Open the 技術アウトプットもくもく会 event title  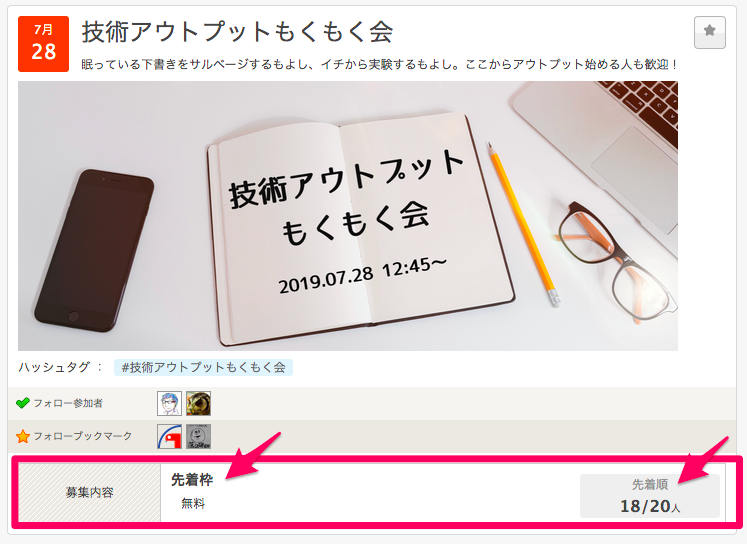click(237, 32)
